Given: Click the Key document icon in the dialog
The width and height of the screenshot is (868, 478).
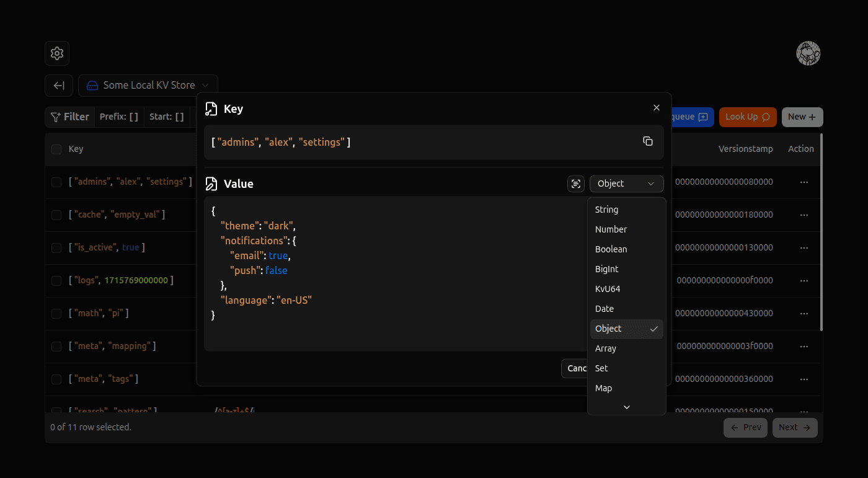Looking at the screenshot, I should point(211,108).
